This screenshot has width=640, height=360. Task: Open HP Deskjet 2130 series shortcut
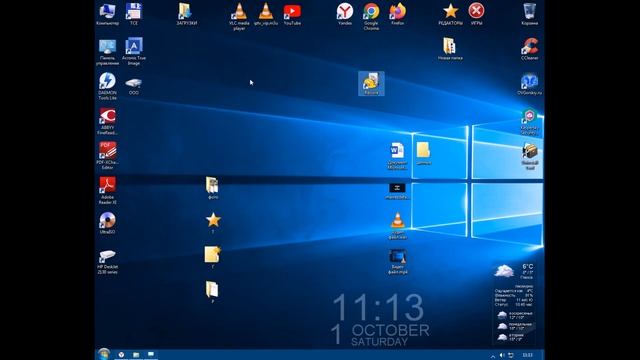click(x=107, y=262)
